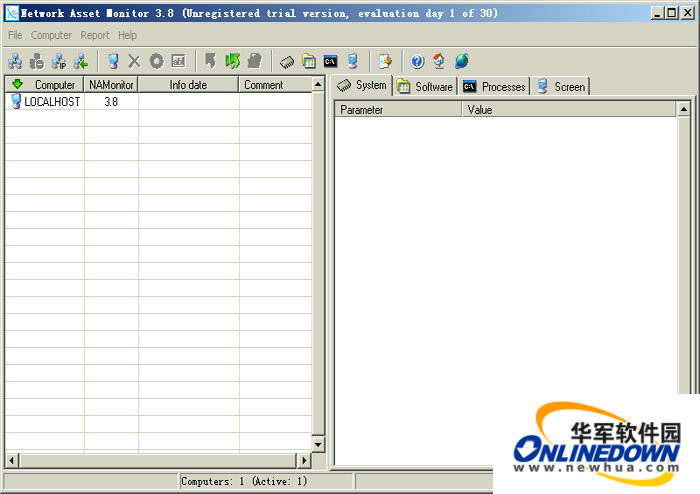700x494 pixels.
Task: Click computer list scroll-left arrow
Action: tap(12, 460)
